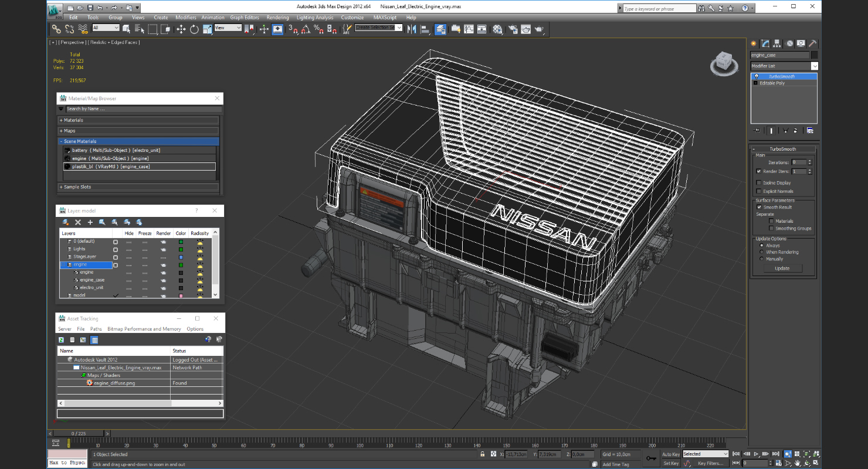Open Render Setup icon
Image resolution: width=868 pixels, height=469 pixels.
coord(513,29)
